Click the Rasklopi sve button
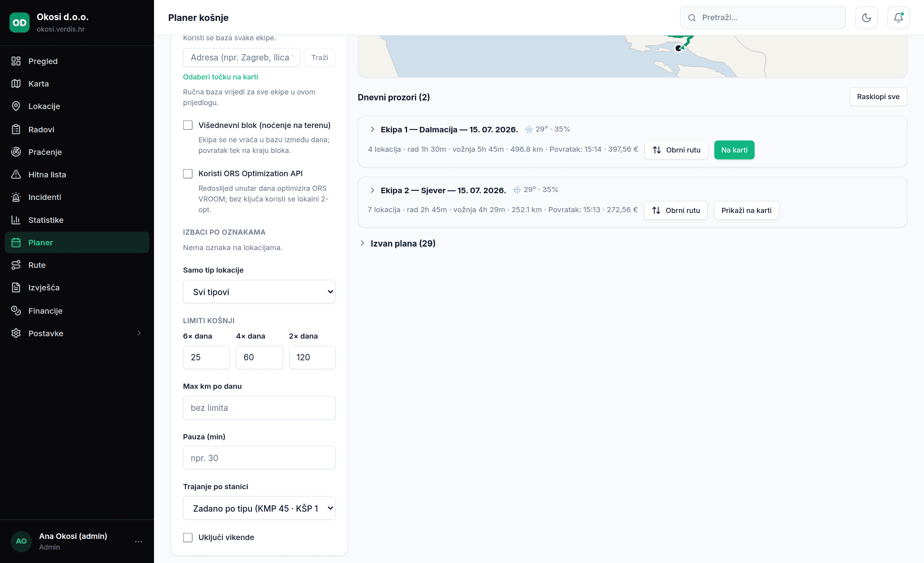Screen dimensions: 924x563 [x=878, y=96]
